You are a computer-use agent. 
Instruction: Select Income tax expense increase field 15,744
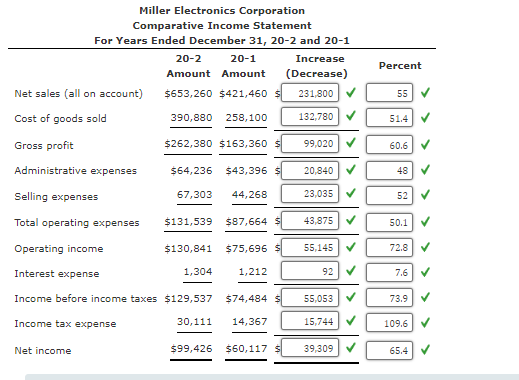click(310, 321)
